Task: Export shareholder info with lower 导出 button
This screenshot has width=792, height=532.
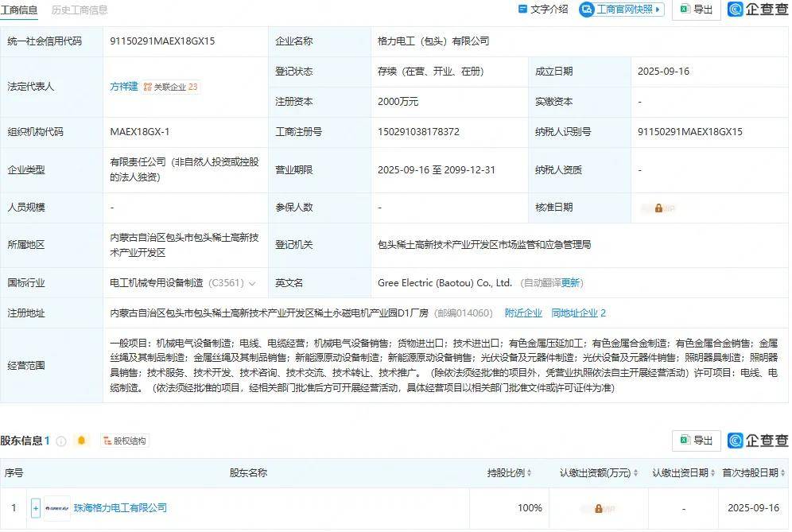Action: [x=697, y=441]
